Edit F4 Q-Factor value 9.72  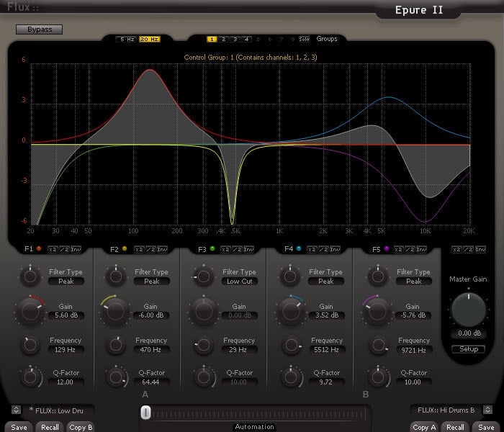[327, 382]
